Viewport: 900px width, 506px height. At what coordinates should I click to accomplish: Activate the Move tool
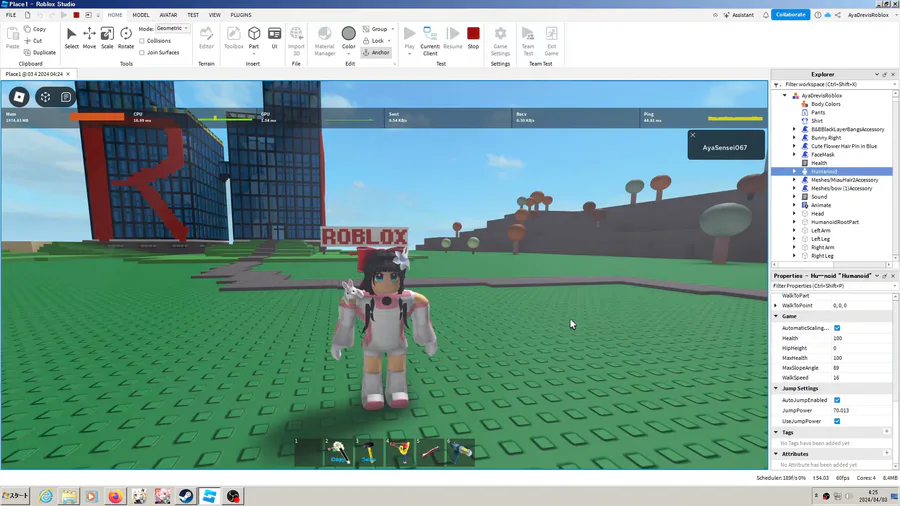[89, 38]
